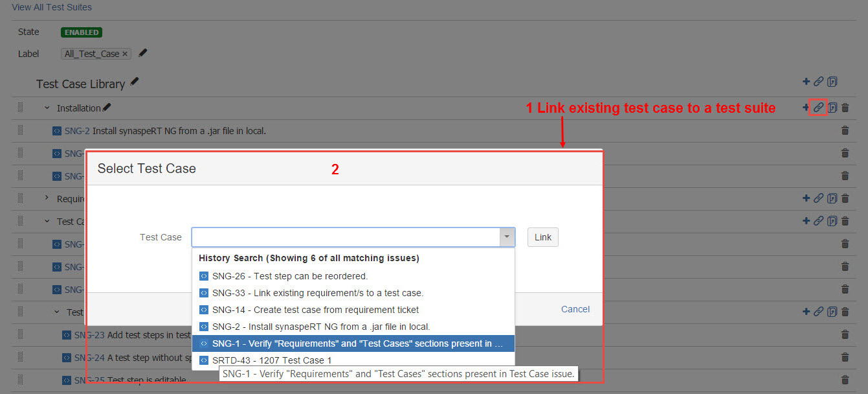Delete SNG-23 Add test steps row

point(845,334)
